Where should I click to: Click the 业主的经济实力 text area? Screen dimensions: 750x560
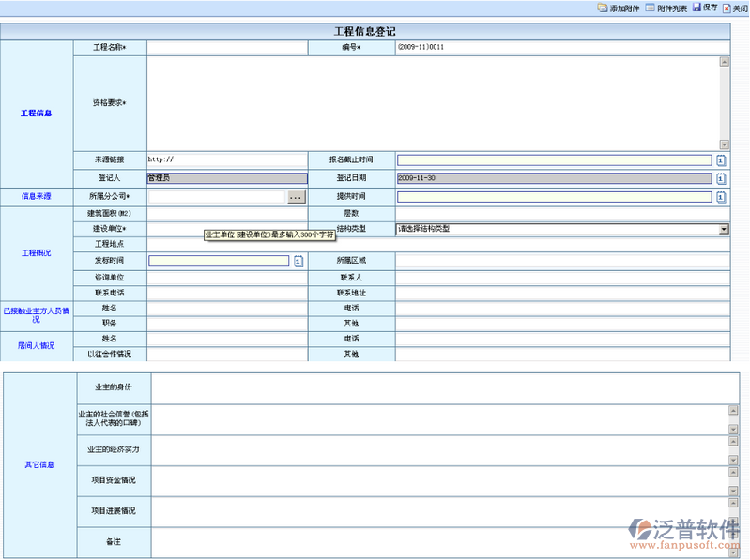tap(438, 449)
